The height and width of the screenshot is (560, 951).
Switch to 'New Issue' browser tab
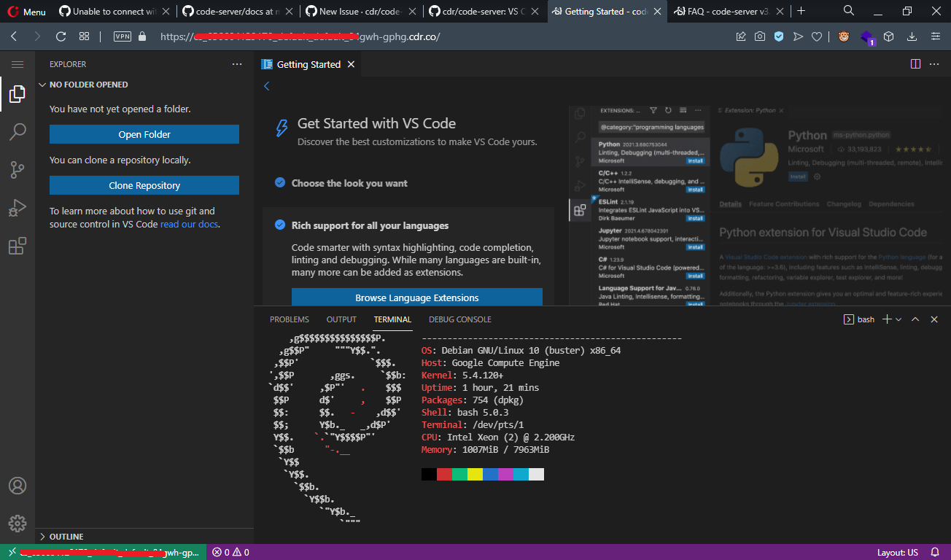point(360,12)
